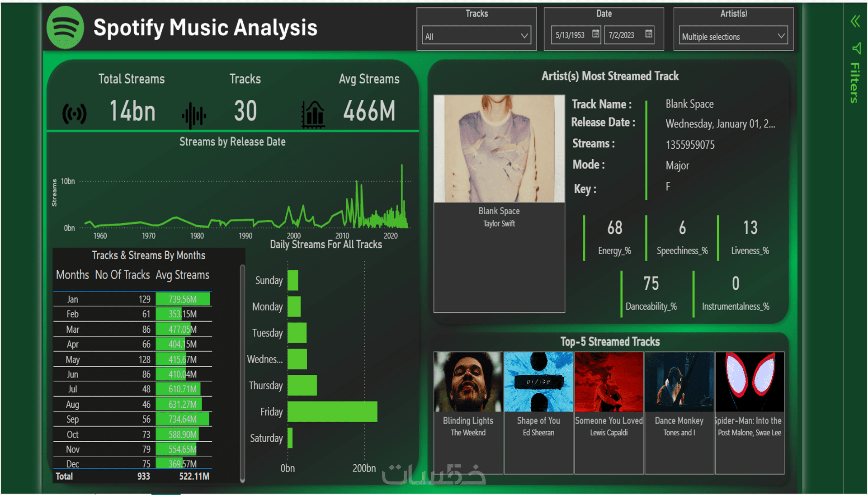Click the sound wave icon beside Tracks
This screenshot has width=868, height=495.
194,115
